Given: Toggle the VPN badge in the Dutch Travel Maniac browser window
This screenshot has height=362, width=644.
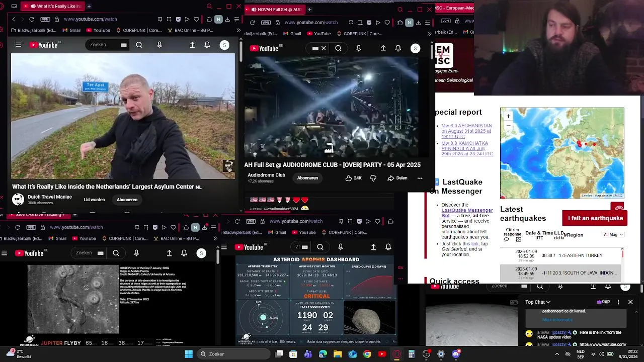Looking at the screenshot, I should pos(44,19).
